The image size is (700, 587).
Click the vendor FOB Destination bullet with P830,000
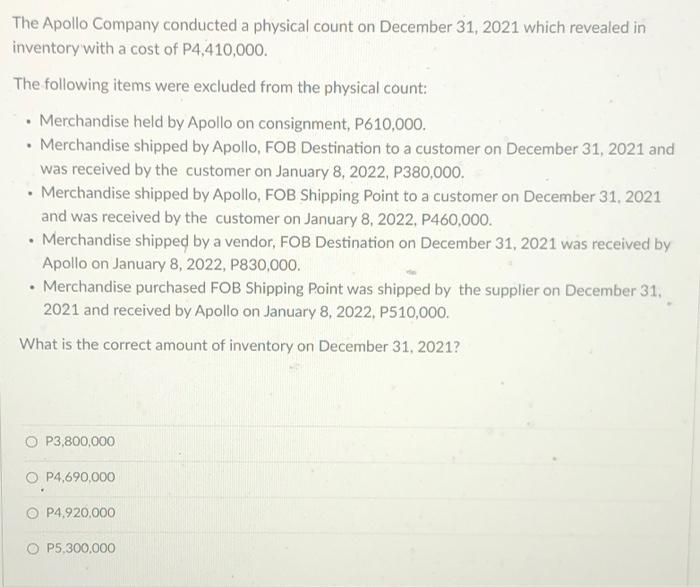coord(356,253)
